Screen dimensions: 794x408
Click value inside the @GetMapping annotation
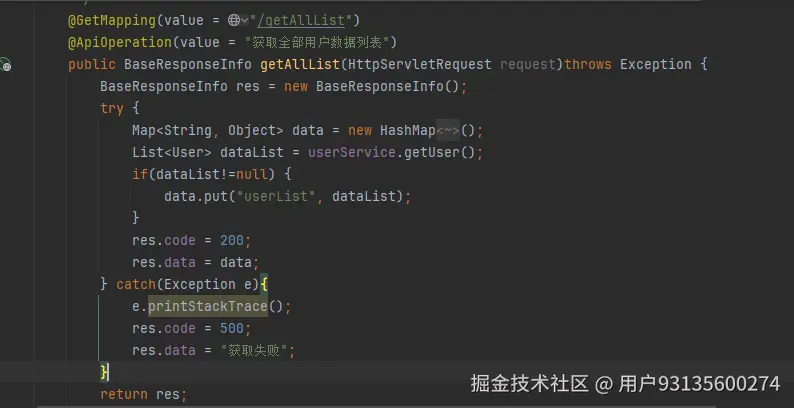click(184, 20)
